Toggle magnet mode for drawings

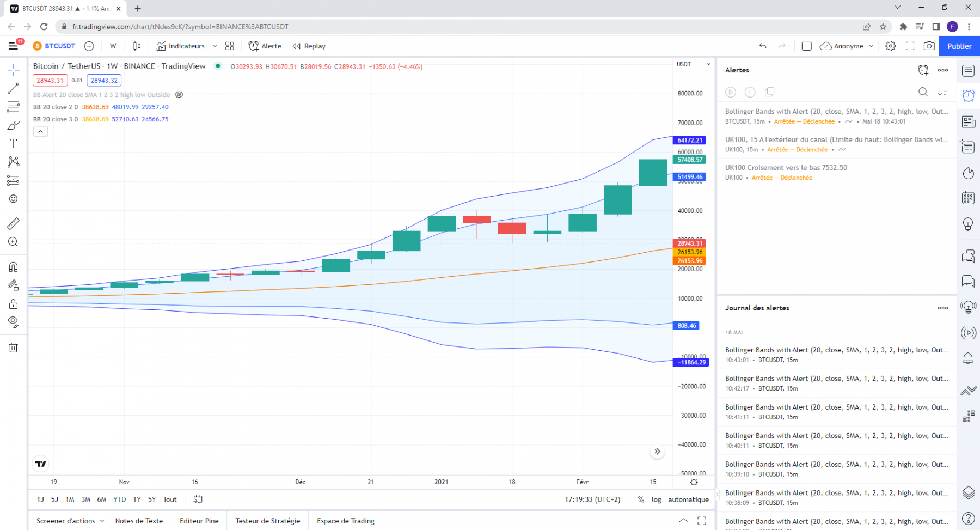click(x=14, y=267)
